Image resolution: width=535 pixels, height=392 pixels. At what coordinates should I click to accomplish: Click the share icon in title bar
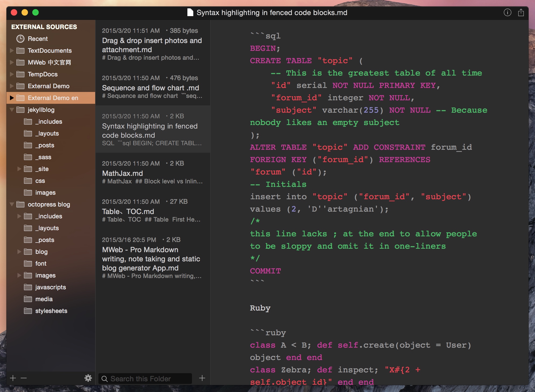(521, 13)
